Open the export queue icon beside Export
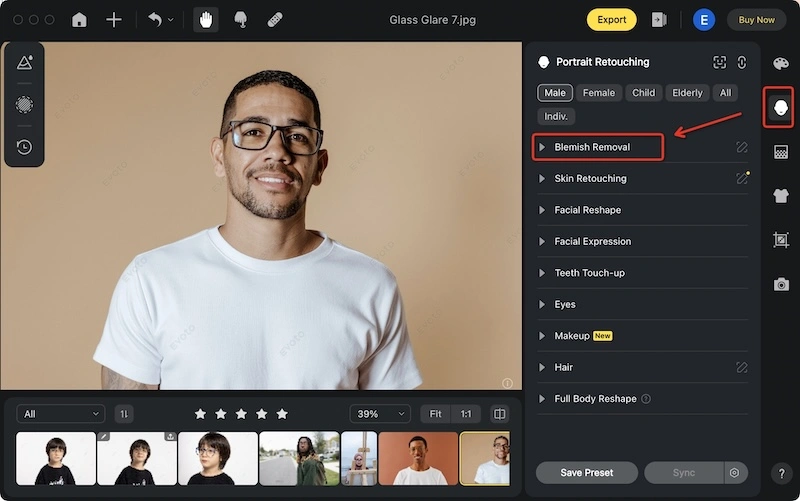Viewport: 800px width, 501px height. (x=659, y=20)
